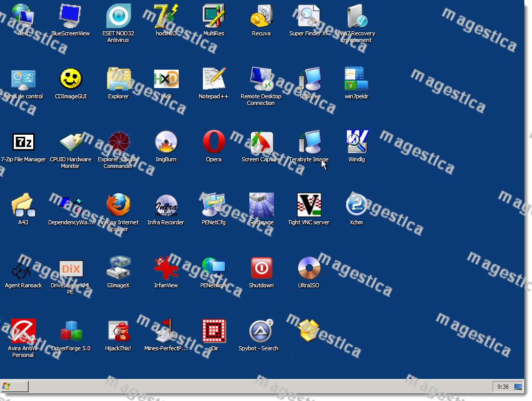
Task: Select the HijackThis! icon
Action: point(118,331)
